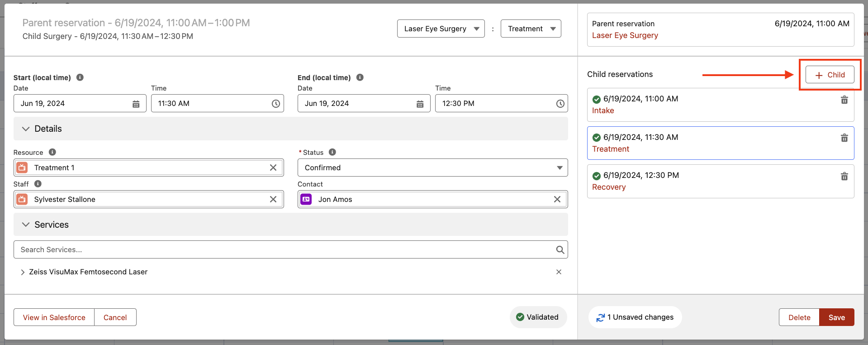Viewport: 868px width, 345px height.
Task: Open the end date calendar picker
Action: (x=420, y=104)
